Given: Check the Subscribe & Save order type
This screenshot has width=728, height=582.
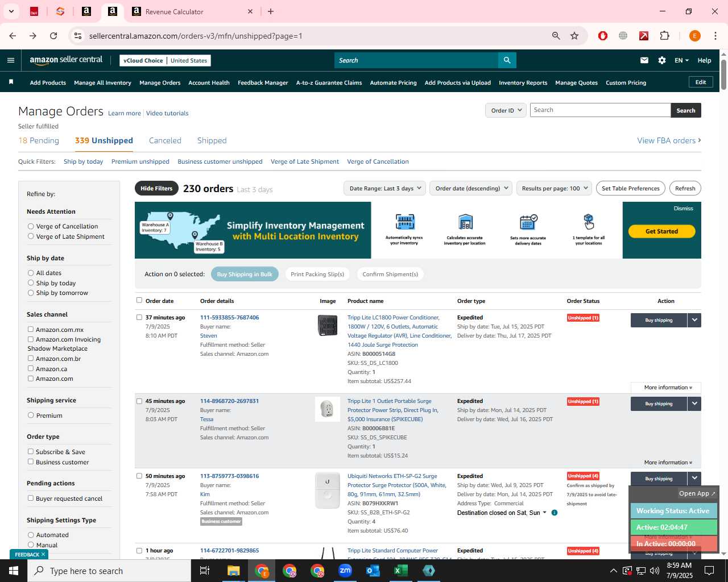Looking at the screenshot, I should (x=31, y=451).
